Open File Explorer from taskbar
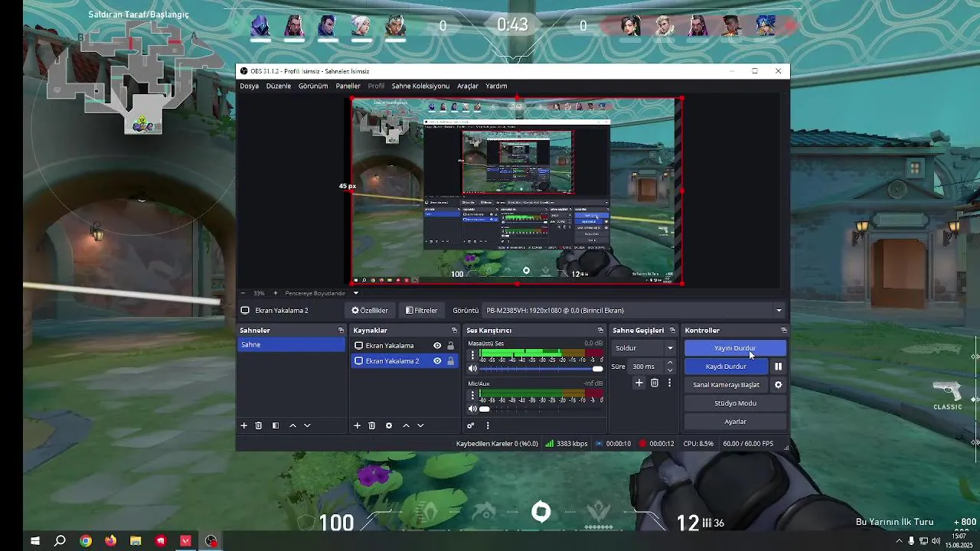The width and height of the screenshot is (980, 551). pyautogui.click(x=136, y=541)
